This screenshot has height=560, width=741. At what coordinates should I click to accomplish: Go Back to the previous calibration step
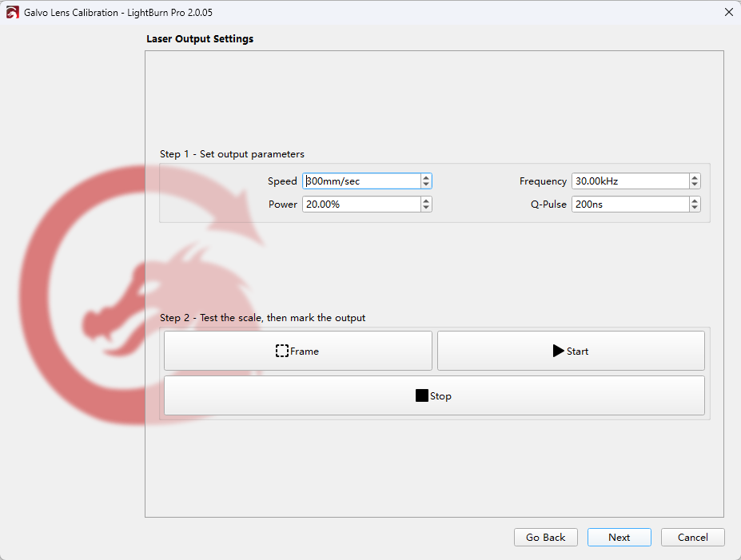point(545,538)
